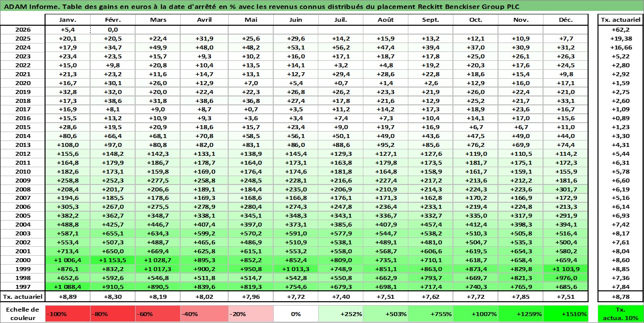Click the 0% white scale swatch
This screenshot has height=323, width=644.
pos(296,314)
